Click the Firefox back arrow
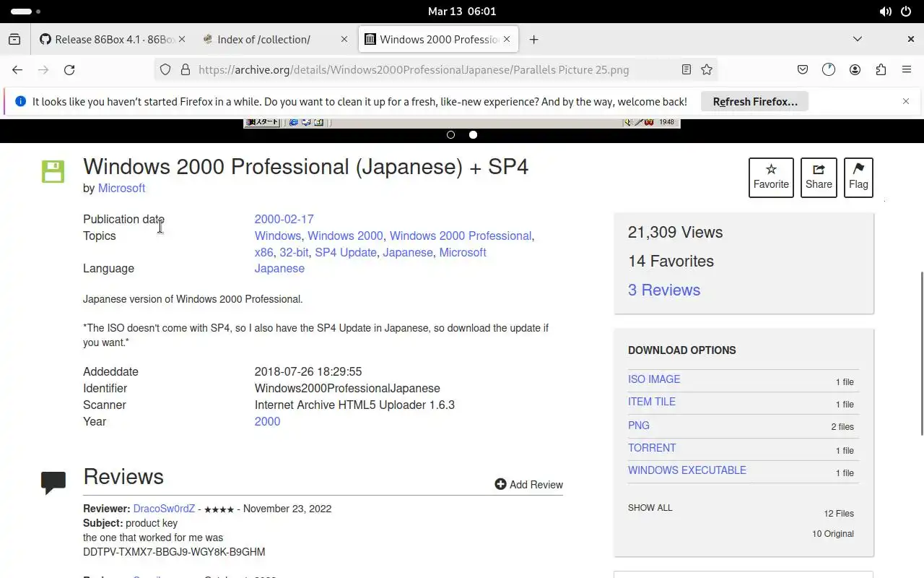This screenshot has height=578, width=924. [x=17, y=69]
